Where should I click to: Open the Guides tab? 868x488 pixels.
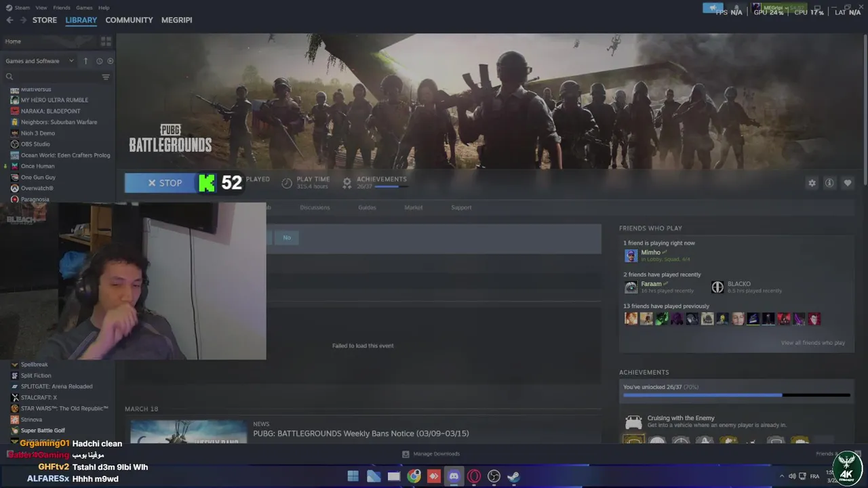(367, 207)
